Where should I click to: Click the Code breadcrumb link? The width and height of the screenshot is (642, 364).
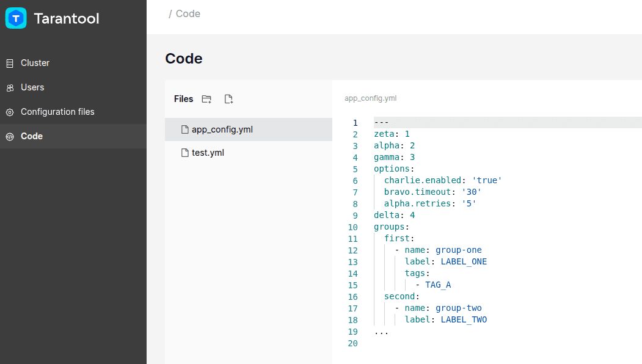[x=188, y=14]
